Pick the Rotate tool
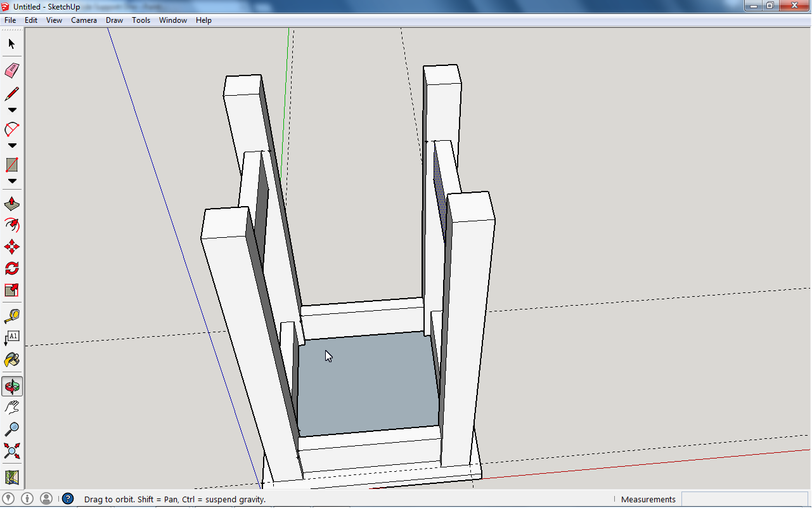The image size is (812, 508). pyautogui.click(x=11, y=268)
